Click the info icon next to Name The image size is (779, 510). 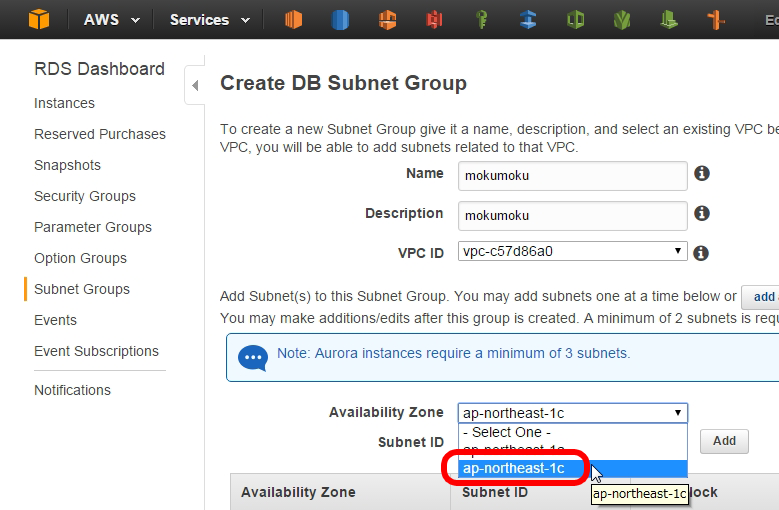coord(701,173)
